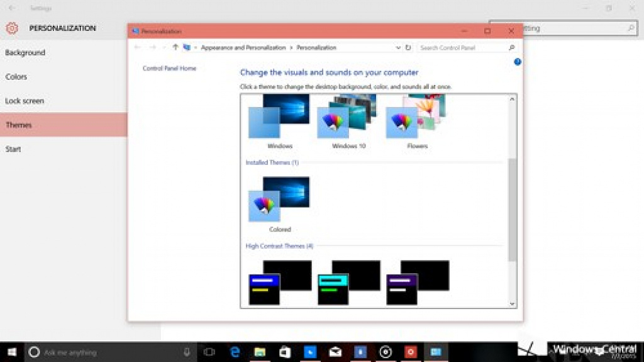
Task: Launch Microsoft Edge from taskbar
Action: coord(235,352)
